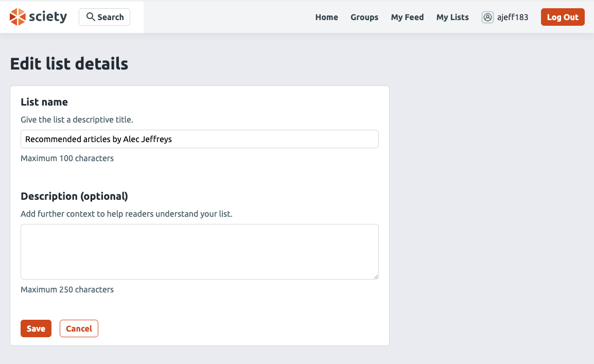
Task: Open the user profile avatar icon
Action: click(x=487, y=17)
